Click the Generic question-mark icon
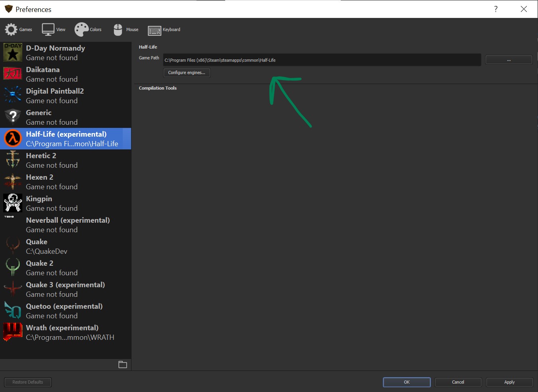538x392 pixels. [x=13, y=117]
